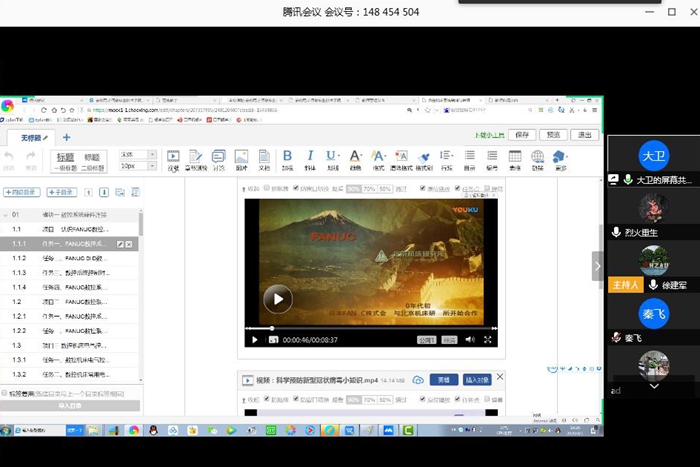Rename the 无标题 tab via pencil icon
This screenshot has width=700, height=467.
(46, 138)
